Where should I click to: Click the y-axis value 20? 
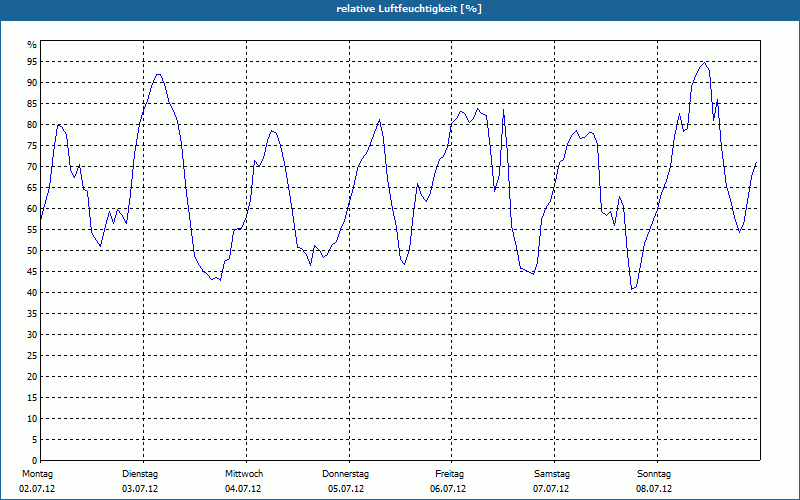(x=32, y=377)
